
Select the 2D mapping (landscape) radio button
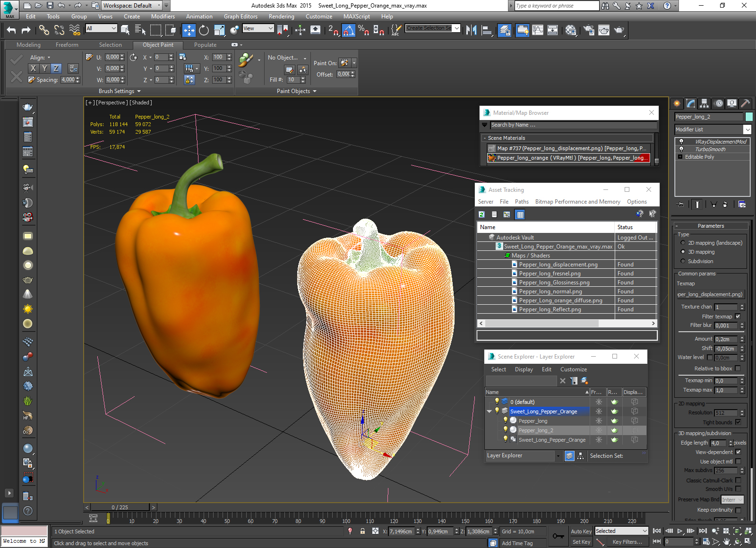(x=683, y=243)
